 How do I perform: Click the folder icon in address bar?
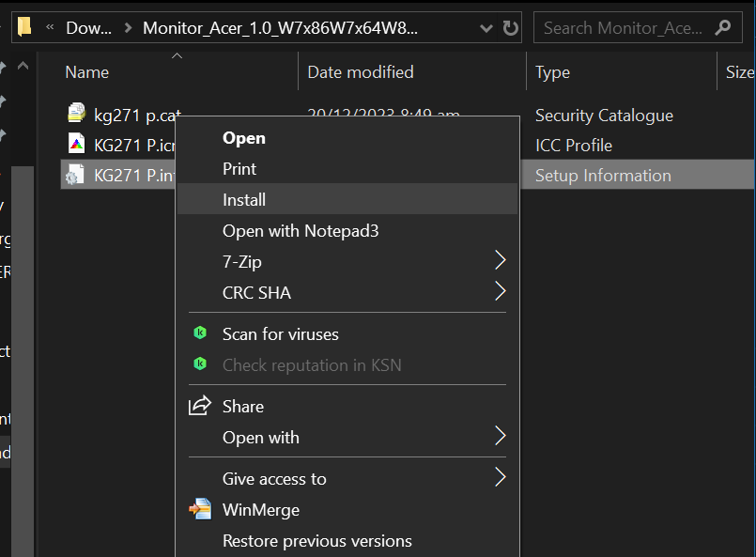tap(25, 27)
